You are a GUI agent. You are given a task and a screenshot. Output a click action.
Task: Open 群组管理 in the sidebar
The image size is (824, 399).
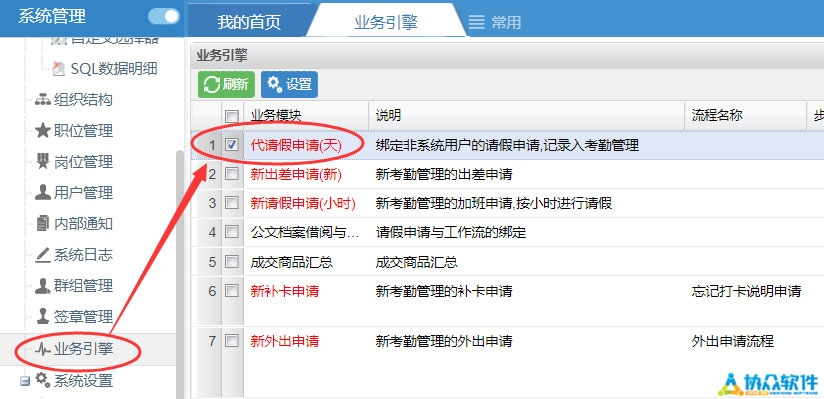click(x=83, y=286)
